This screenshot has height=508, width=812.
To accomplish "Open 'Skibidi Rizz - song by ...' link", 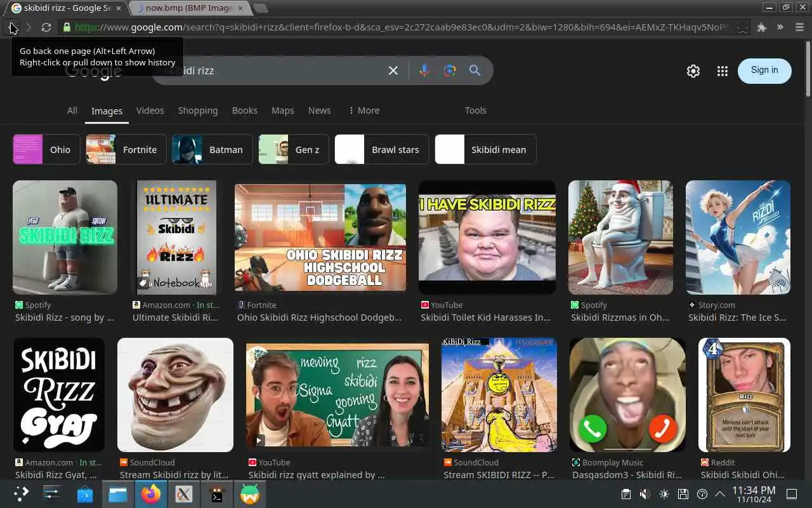I will pyautogui.click(x=64, y=317).
